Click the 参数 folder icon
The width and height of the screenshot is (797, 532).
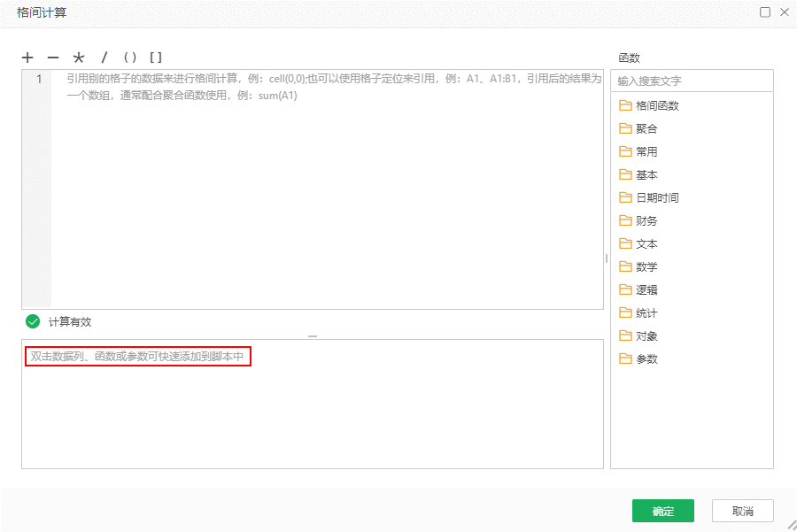click(625, 359)
